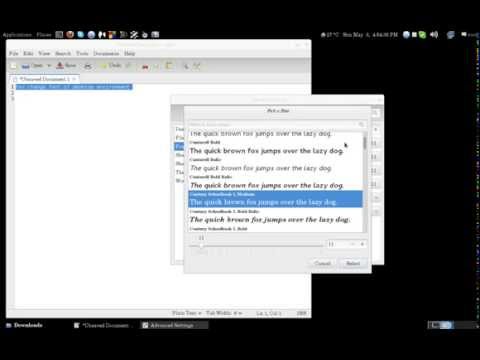
Task: Click the highlighted text on line 1
Action: (74, 87)
